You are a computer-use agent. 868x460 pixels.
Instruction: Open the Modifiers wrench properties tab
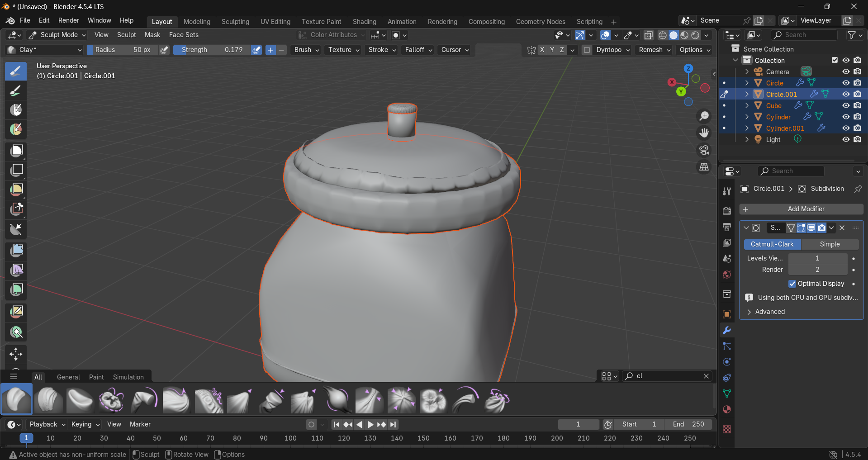727,331
